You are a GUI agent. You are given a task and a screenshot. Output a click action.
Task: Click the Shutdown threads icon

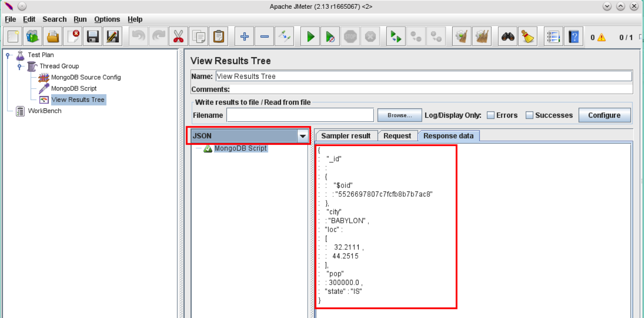(370, 37)
